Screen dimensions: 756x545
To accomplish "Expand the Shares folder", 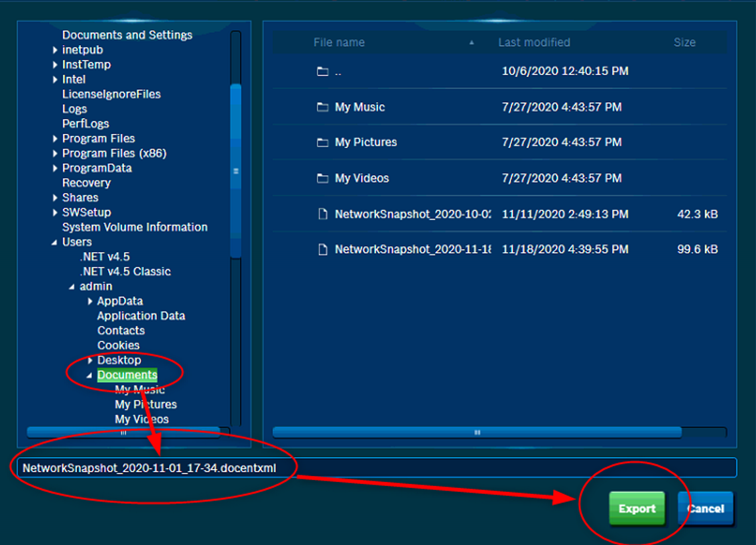I will coord(55,198).
